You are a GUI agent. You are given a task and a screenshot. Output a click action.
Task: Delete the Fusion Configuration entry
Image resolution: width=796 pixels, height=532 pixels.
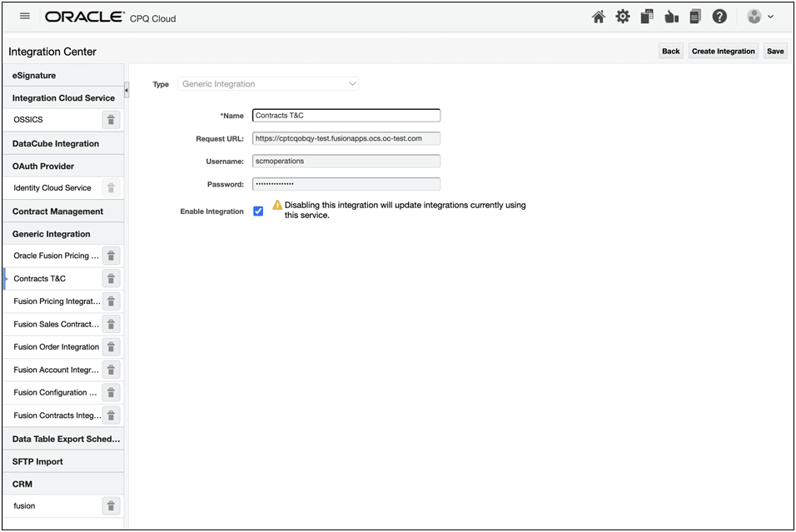[111, 393]
